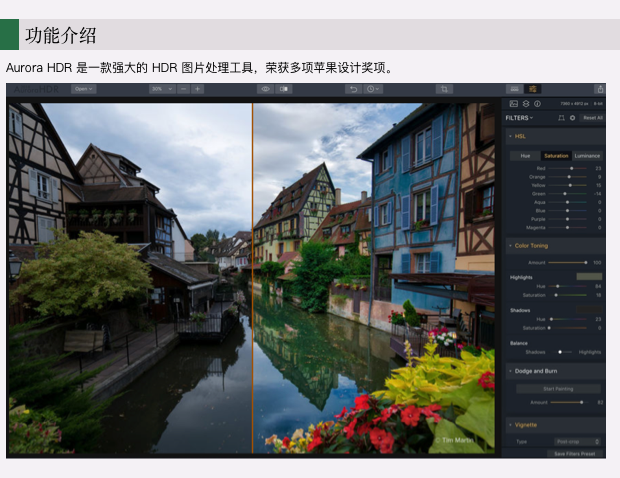Click the Balance Shadows-Highlights slider
The image size is (620, 478).
(561, 352)
